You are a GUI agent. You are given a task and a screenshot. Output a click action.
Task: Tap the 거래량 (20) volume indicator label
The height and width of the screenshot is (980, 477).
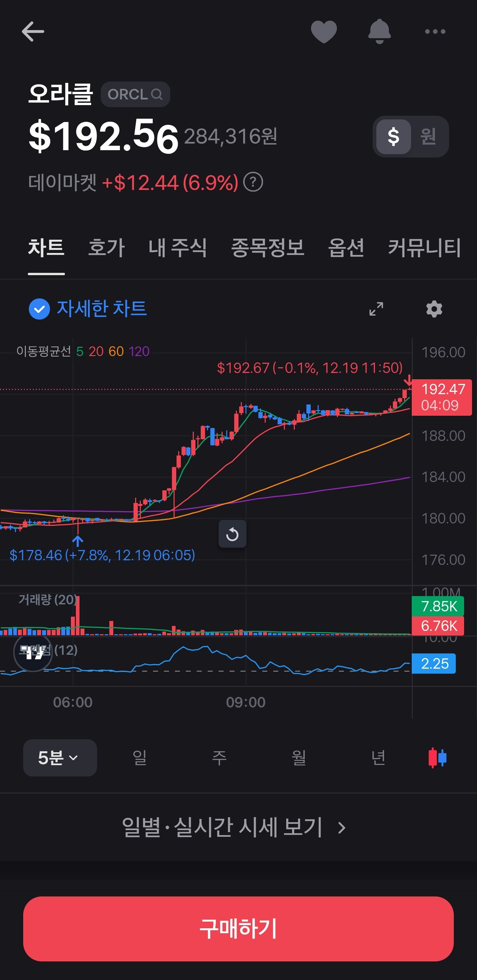[48, 600]
